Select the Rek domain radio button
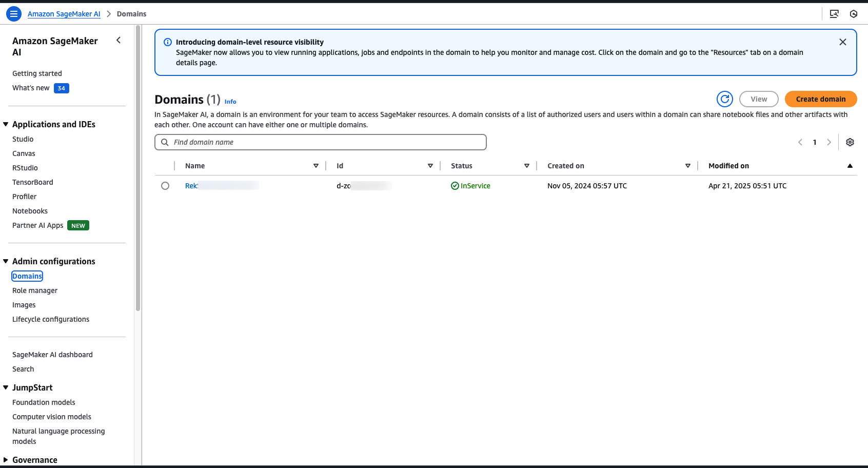The height and width of the screenshot is (468, 868). coord(165,186)
